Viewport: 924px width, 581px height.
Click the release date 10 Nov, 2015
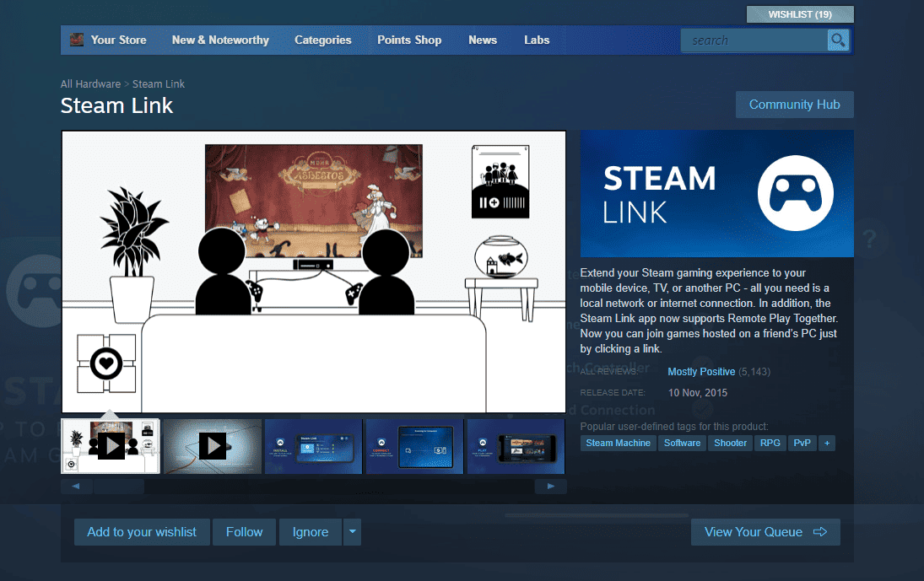(698, 393)
